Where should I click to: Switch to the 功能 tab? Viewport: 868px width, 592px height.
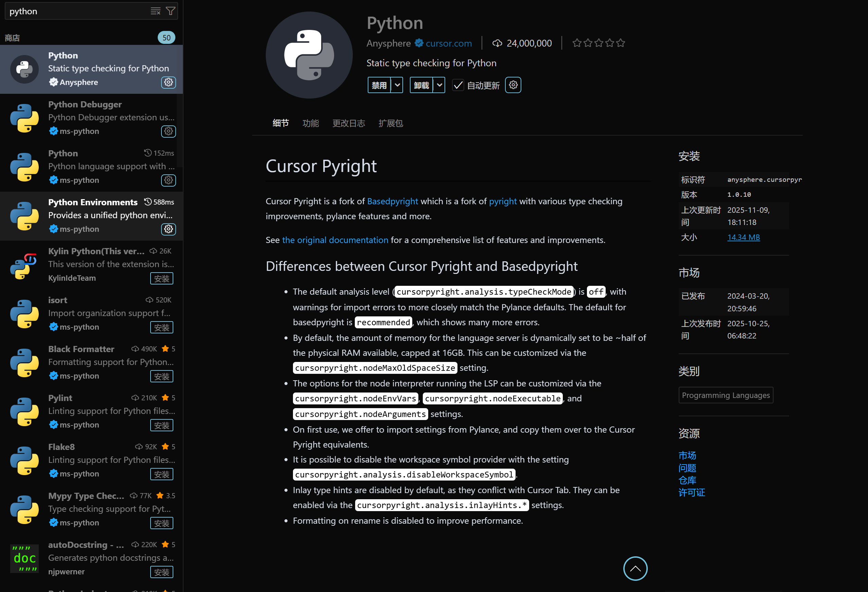tap(310, 123)
